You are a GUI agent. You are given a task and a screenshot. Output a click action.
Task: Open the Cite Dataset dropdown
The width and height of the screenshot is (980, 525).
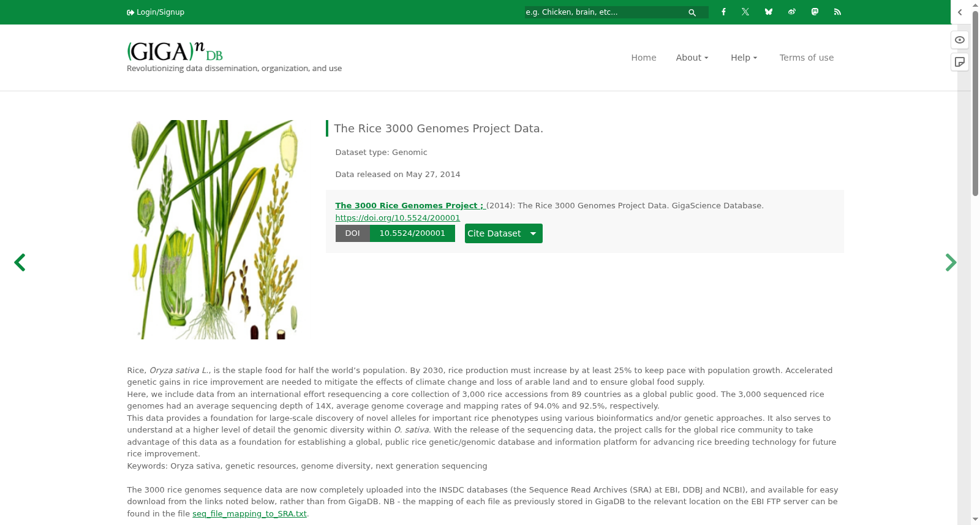[503, 233]
